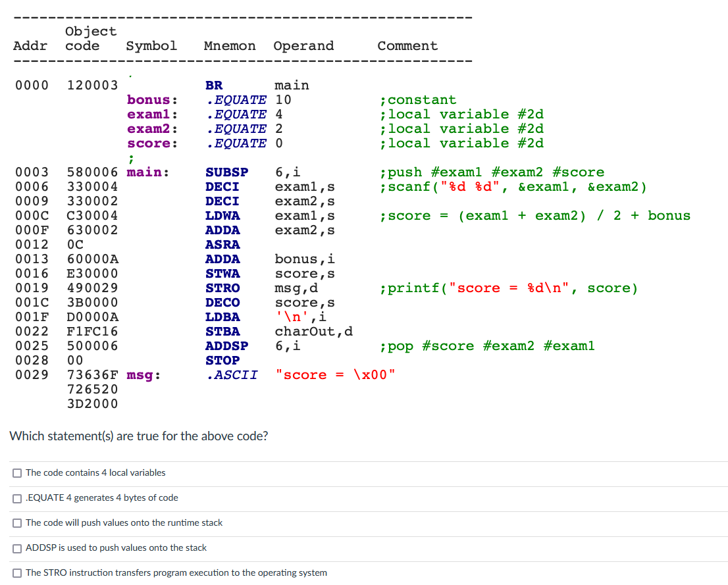Click the ASRA mnemonic

222,245
